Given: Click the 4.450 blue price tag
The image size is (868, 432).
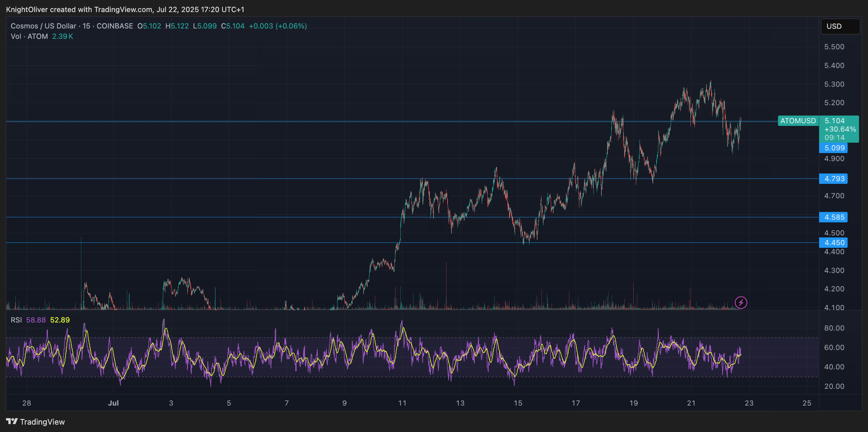Looking at the screenshot, I should [834, 243].
